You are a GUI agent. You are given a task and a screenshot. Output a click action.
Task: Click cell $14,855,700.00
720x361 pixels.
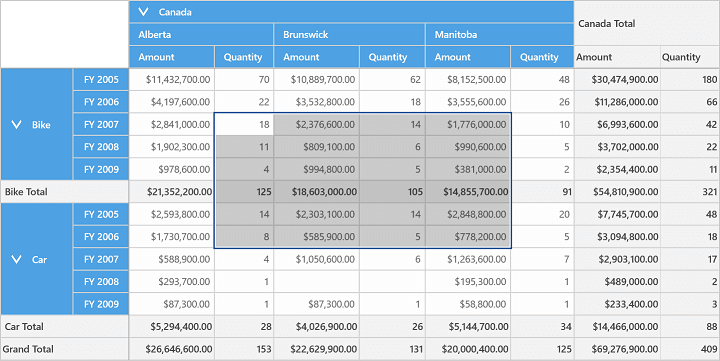point(468,192)
